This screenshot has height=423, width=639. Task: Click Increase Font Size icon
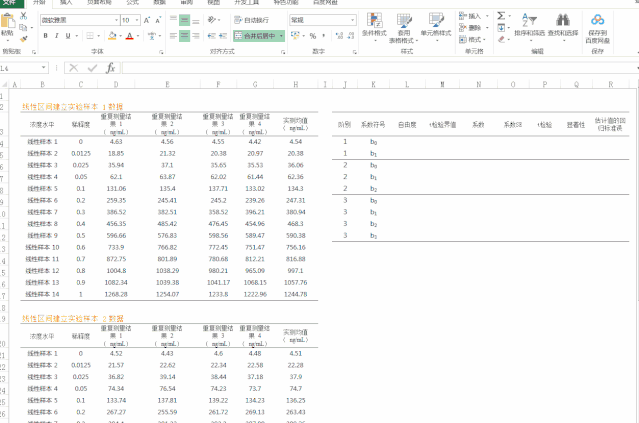(146, 20)
